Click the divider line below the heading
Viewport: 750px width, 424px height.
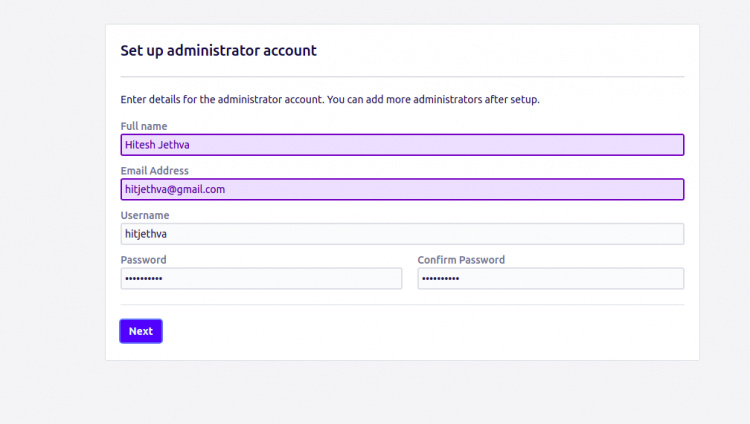click(x=402, y=76)
